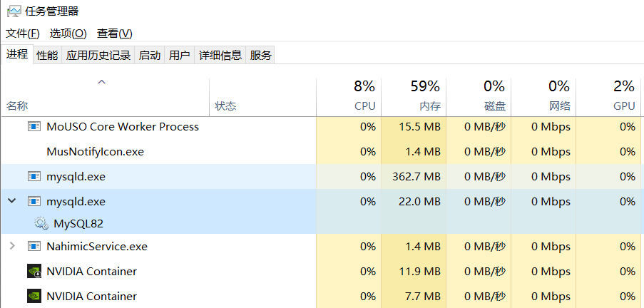This screenshot has height=308, width=644.
Task: Click the sort arrow above the 名称 column
Action: pyautogui.click(x=101, y=82)
